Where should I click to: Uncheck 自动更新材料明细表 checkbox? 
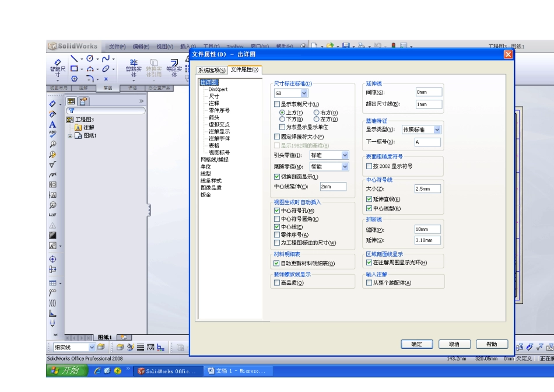pyautogui.click(x=276, y=263)
